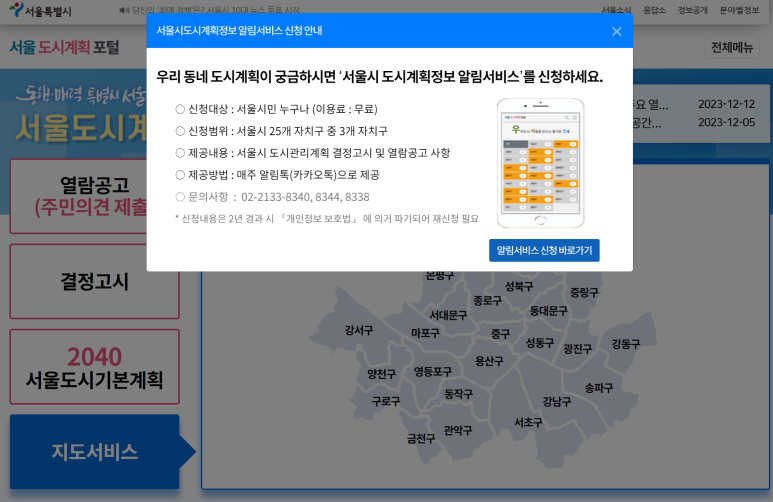773x502 pixels.
Task: Select 동대문구 on the map
Action: tap(548, 311)
